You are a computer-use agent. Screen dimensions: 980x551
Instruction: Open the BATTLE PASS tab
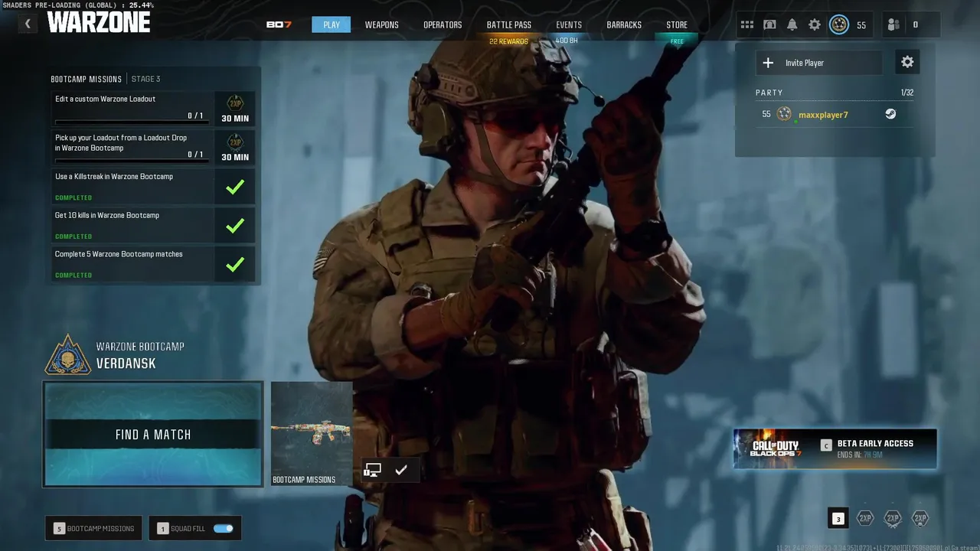(x=509, y=24)
